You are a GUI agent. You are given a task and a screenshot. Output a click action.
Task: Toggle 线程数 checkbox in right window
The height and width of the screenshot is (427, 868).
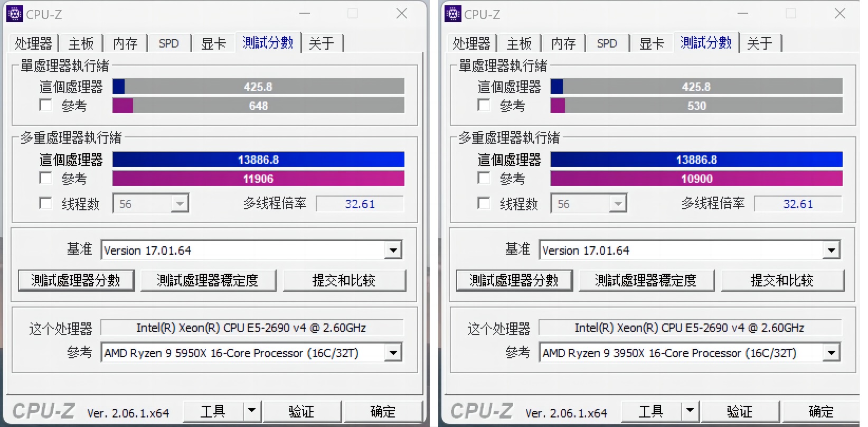click(484, 203)
